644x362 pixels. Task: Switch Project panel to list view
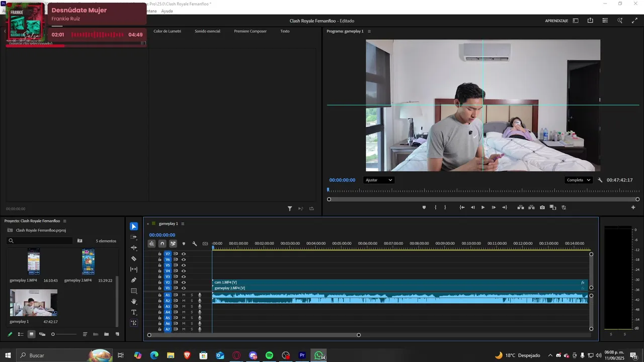click(x=21, y=334)
